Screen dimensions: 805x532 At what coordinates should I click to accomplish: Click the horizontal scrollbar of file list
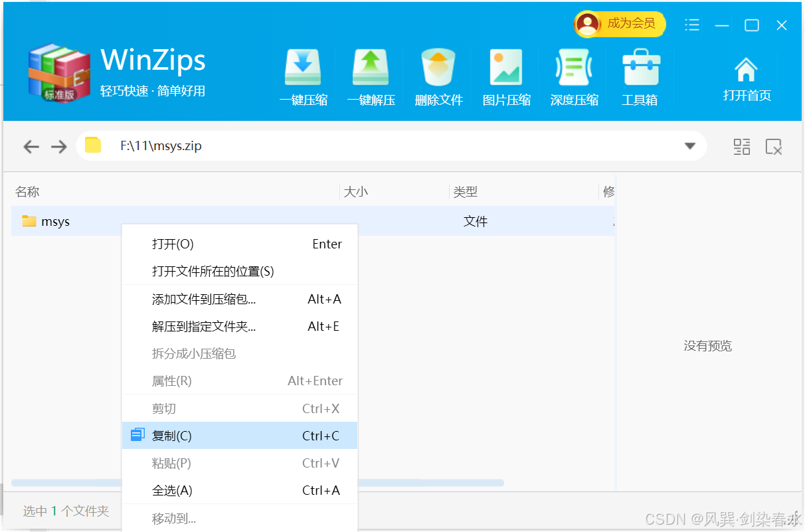point(258,483)
